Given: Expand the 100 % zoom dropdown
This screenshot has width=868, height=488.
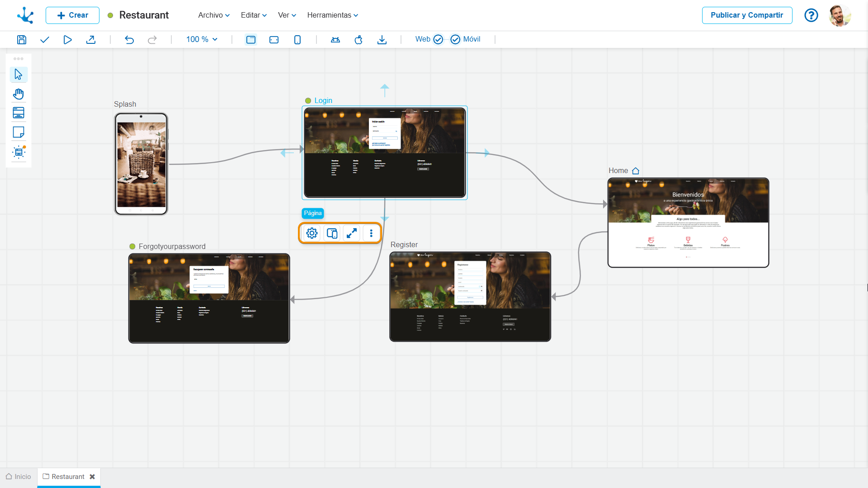Looking at the screenshot, I should (202, 39).
